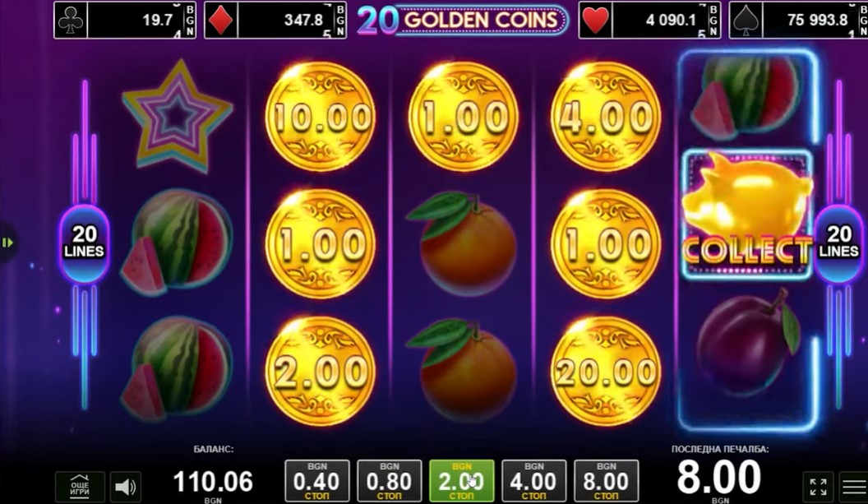868x504 pixels.
Task: Click the golden pig Collect symbol
Action: 747,215
